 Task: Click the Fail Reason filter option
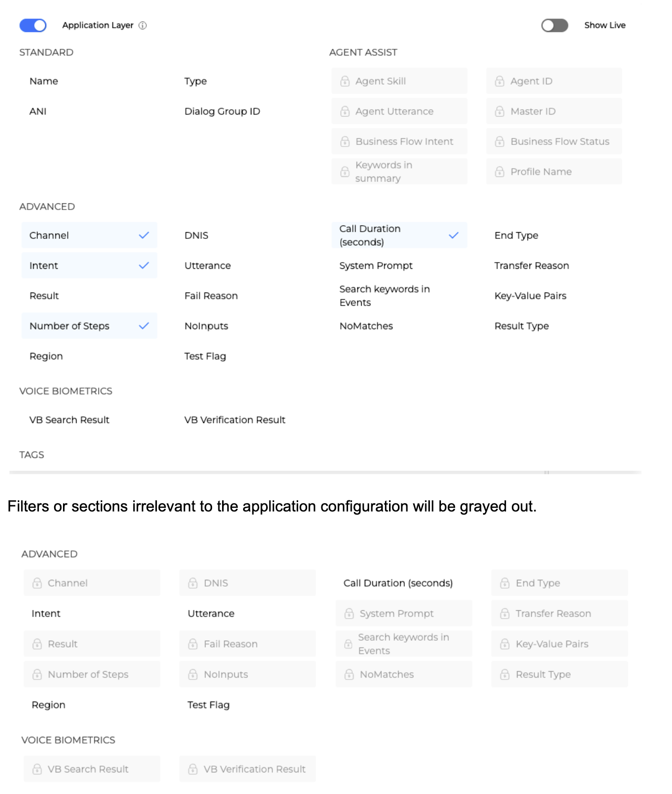(211, 296)
